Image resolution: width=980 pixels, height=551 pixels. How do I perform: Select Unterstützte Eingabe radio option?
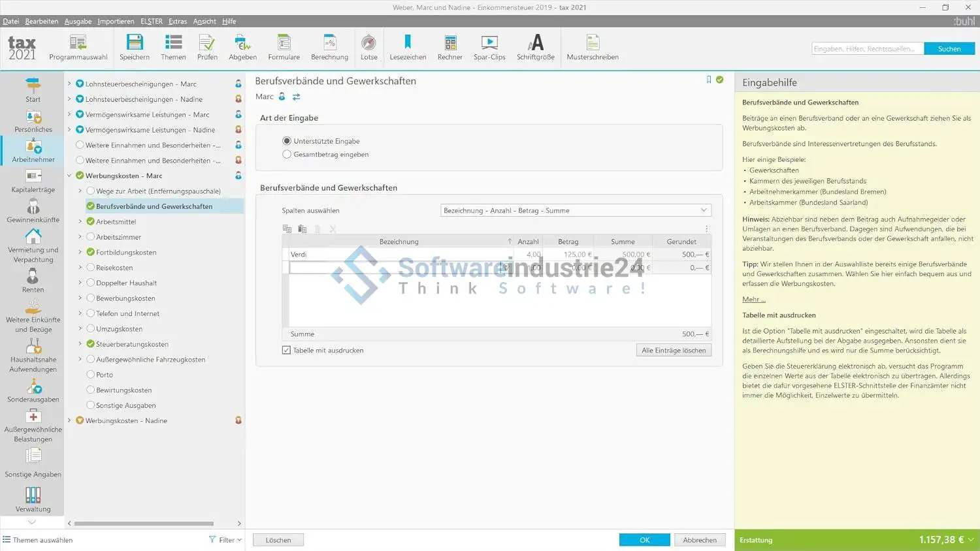[287, 141]
